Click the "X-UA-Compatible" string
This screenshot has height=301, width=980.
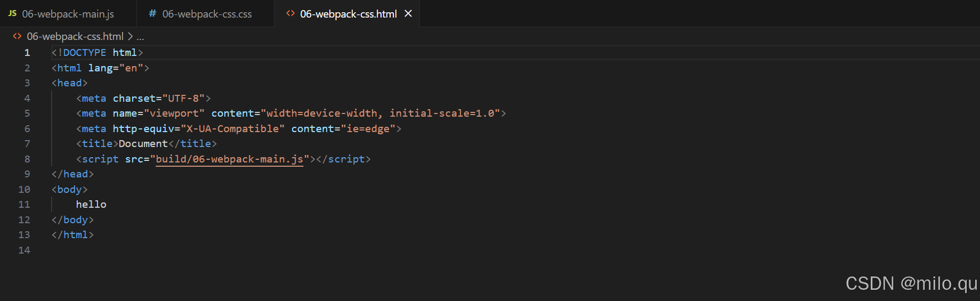pyautogui.click(x=233, y=129)
